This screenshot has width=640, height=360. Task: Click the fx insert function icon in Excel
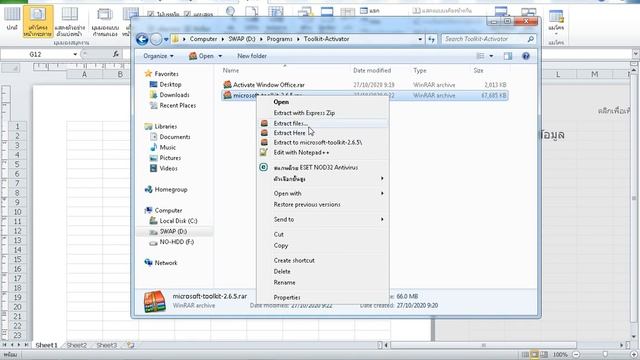tap(116, 54)
